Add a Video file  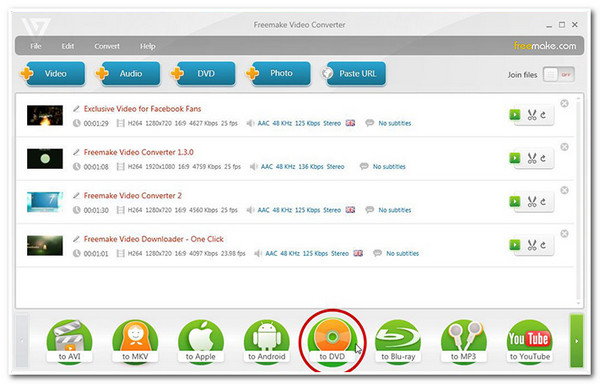[53, 73]
